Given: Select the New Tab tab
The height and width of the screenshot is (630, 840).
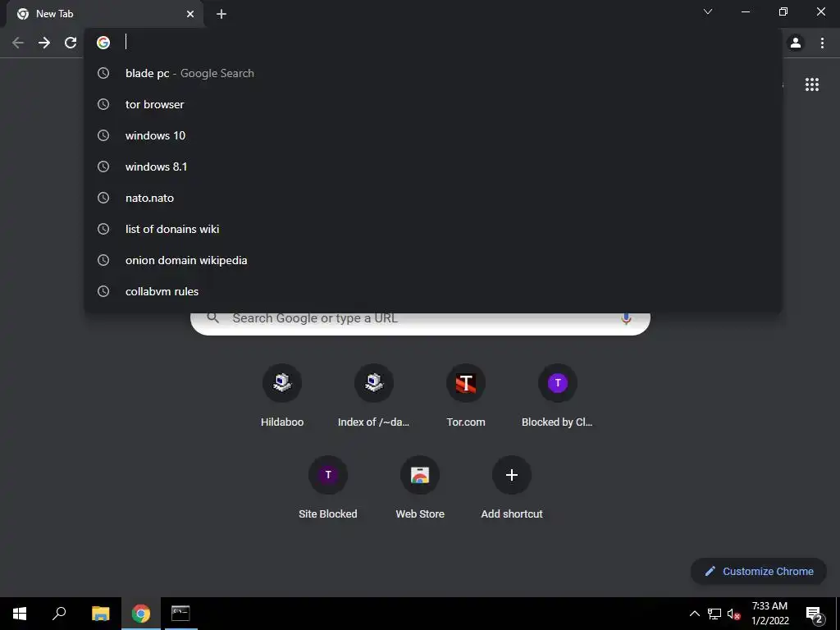Looking at the screenshot, I should click(105, 15).
